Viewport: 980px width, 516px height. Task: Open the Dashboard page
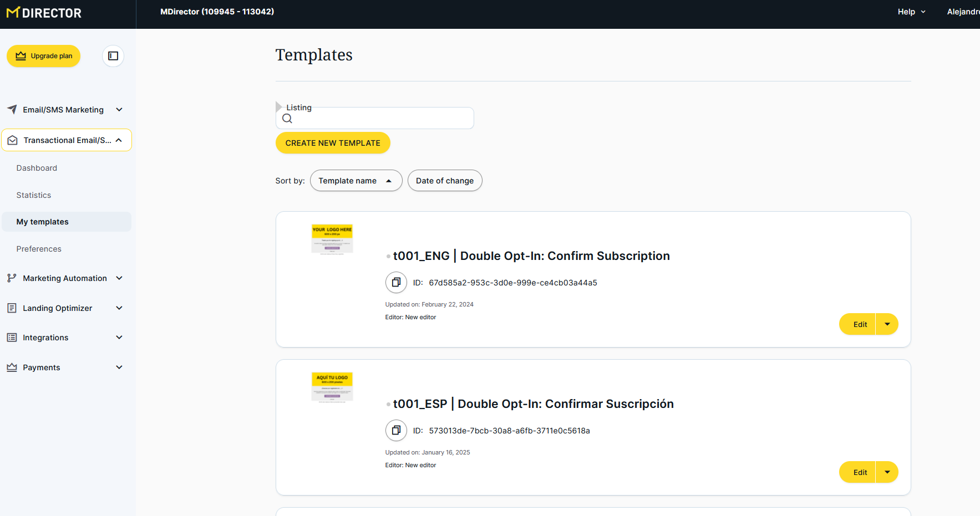pos(37,168)
